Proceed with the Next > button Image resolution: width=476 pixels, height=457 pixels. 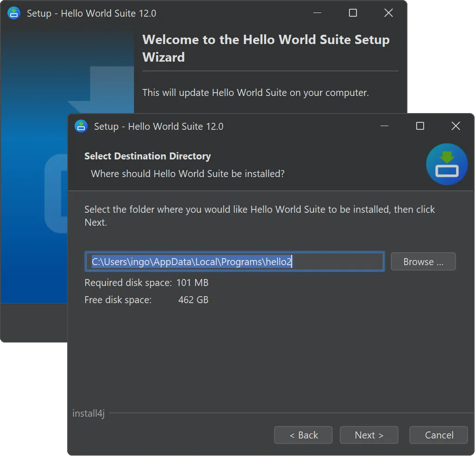click(369, 435)
